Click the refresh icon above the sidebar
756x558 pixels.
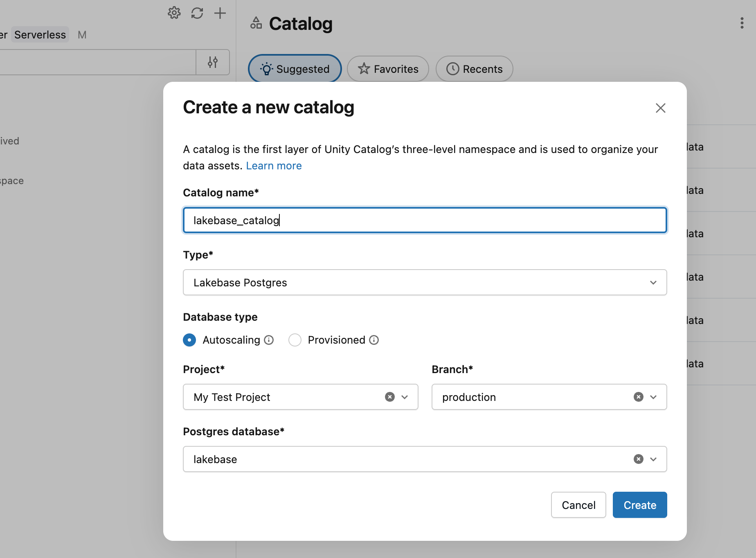click(197, 13)
